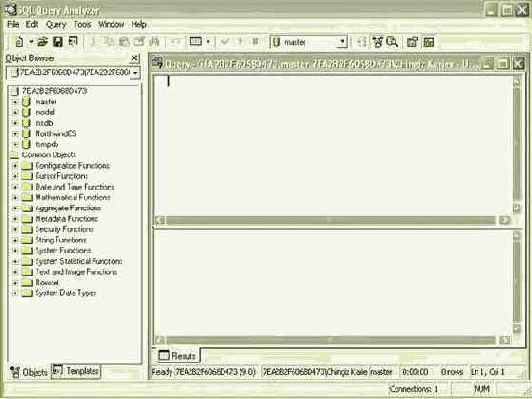Expand the model database node
The width and height of the screenshot is (532, 399).
(15, 112)
